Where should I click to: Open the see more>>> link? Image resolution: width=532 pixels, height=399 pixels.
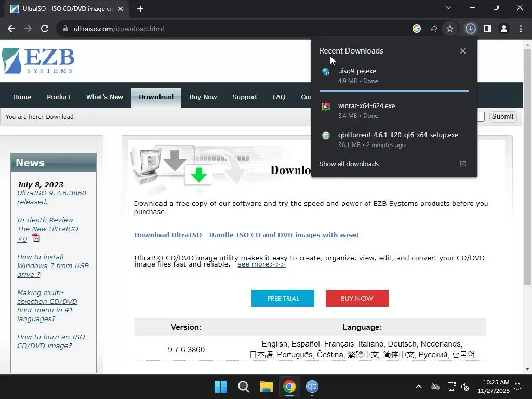tap(261, 264)
